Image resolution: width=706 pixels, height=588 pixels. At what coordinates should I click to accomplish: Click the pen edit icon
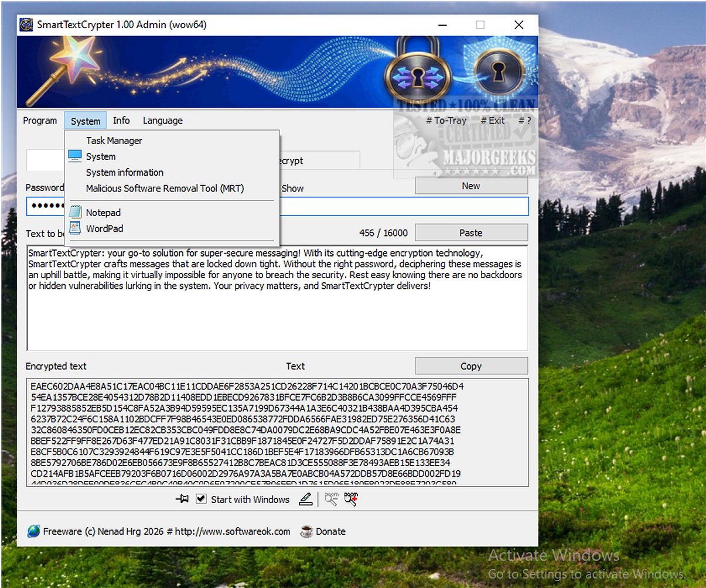tap(305, 500)
